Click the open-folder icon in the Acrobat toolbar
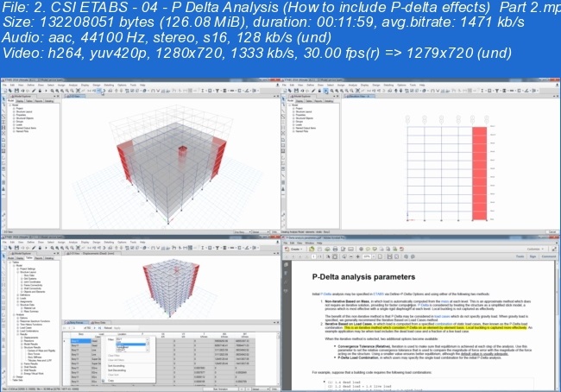The width and height of the screenshot is (561, 392). (312, 249)
